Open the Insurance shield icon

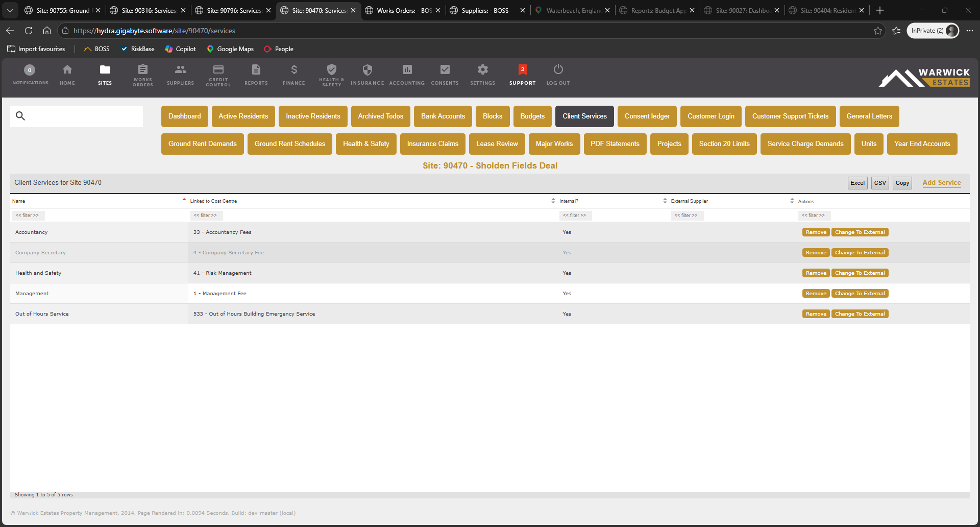coord(367,69)
